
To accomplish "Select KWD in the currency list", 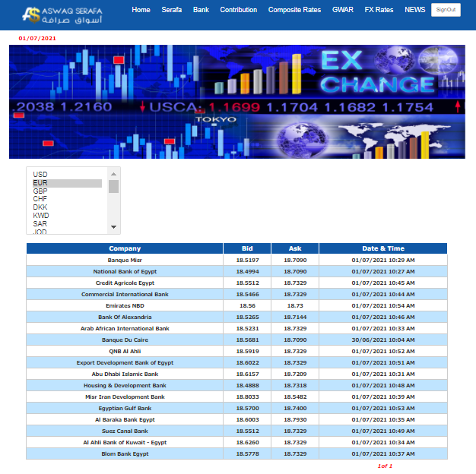I will tap(67, 215).
